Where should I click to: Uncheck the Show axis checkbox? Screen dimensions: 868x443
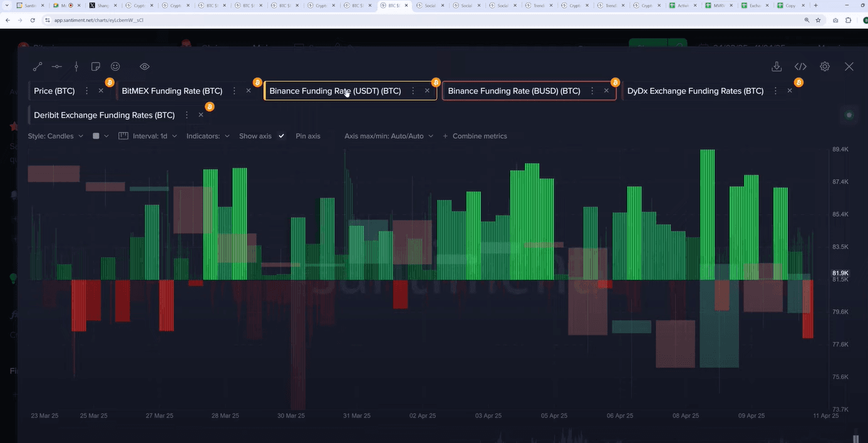coord(281,136)
